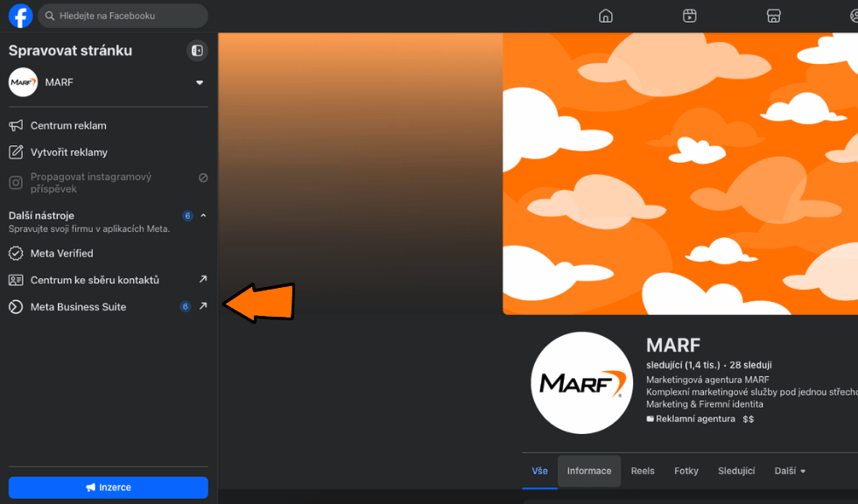The width and height of the screenshot is (858, 504).
Task: Expand the MARF page switcher dropdown arrow
Action: 200,82
